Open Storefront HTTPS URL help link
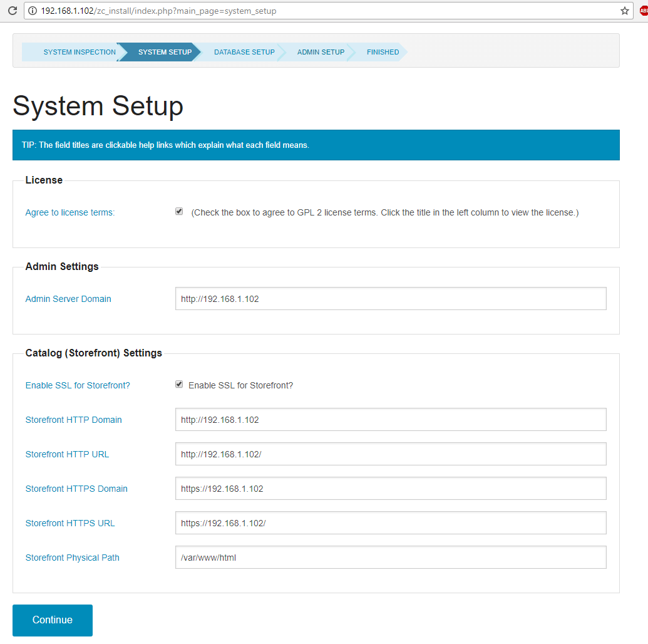The image size is (648, 644). coord(70,523)
